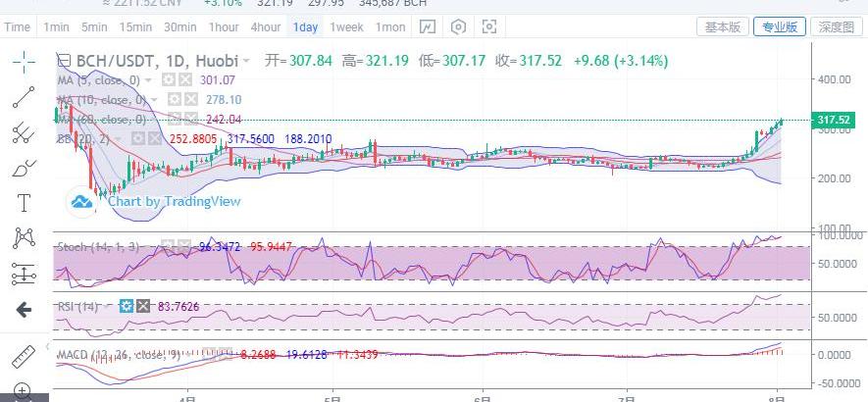The width and height of the screenshot is (868, 402).
Task: Open settings for Stoch (14, 1, 3)
Action: tap(169, 246)
